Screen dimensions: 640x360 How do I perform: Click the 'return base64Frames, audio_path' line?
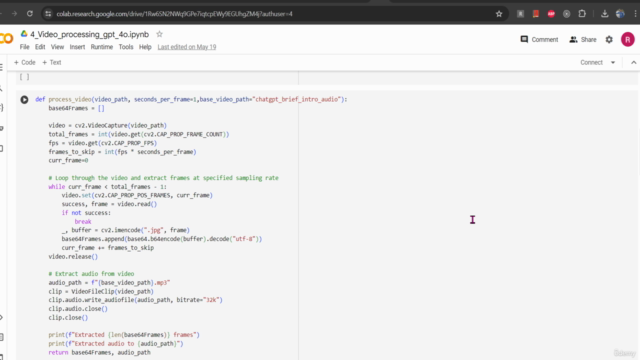click(99, 352)
